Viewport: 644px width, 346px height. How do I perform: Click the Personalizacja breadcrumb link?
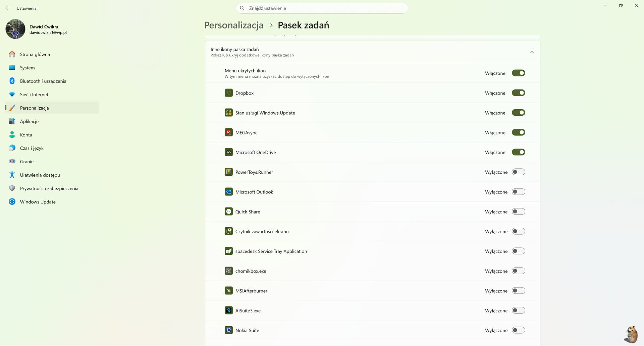[x=234, y=25]
